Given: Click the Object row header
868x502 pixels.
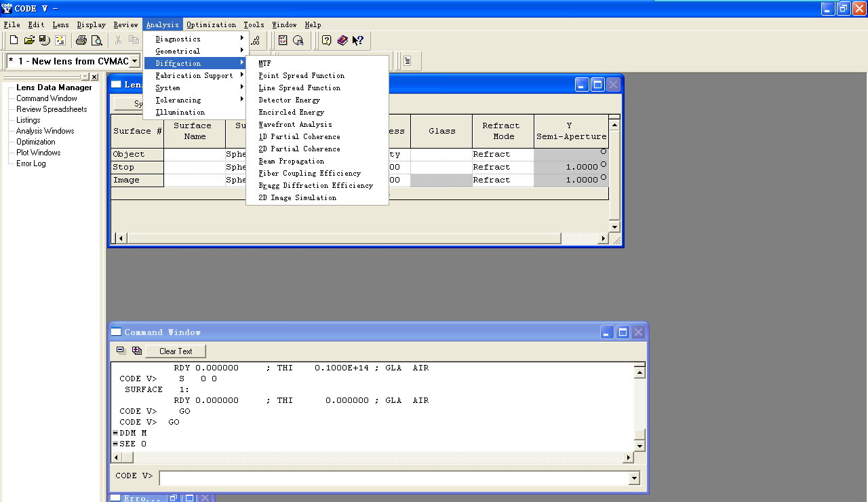Looking at the screenshot, I should pyautogui.click(x=138, y=155).
